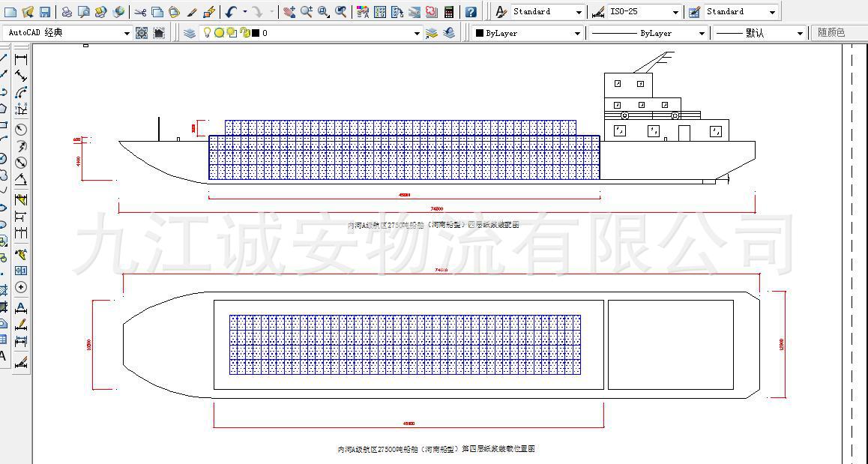Select the Tolerance tool icon
The image size is (868, 464).
(x=21, y=271)
